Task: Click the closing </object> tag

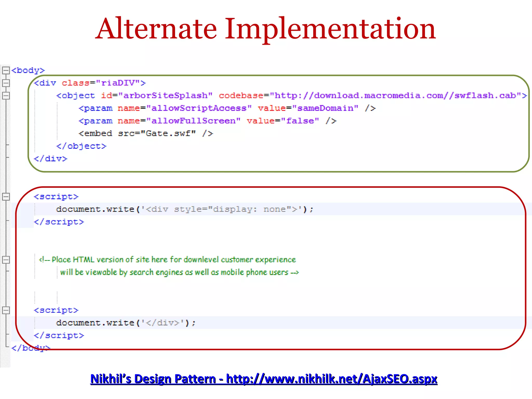Action: pyautogui.click(x=81, y=146)
